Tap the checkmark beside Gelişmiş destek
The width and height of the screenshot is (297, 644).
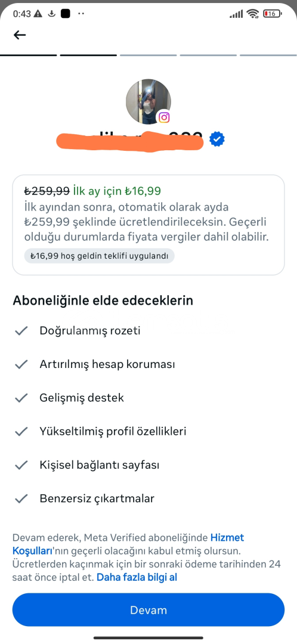pos(21,398)
